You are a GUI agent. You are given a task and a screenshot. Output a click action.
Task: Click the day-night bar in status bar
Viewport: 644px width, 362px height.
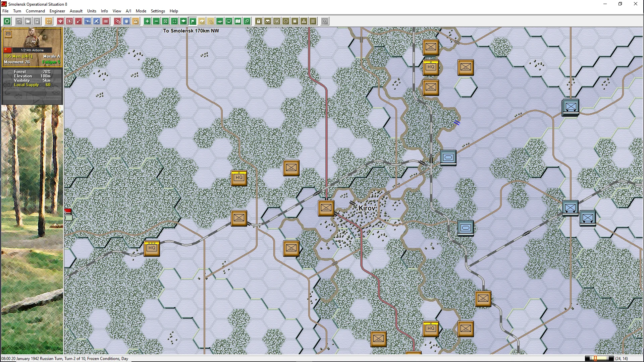[x=599, y=358]
